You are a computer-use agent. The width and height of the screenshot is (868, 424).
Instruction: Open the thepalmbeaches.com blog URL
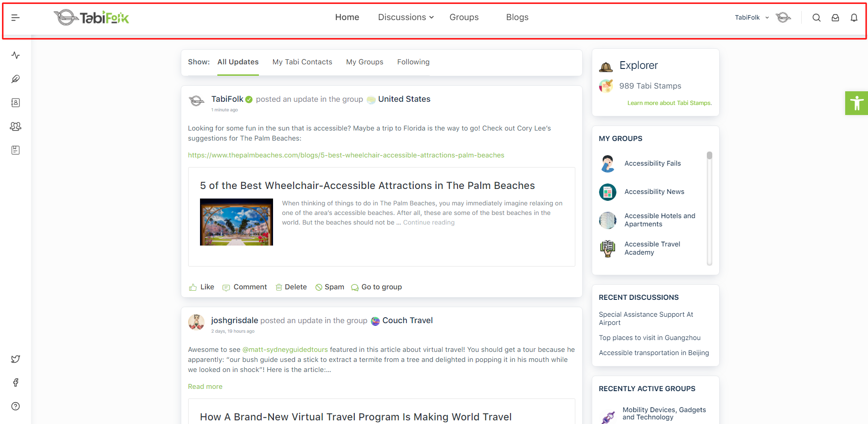click(x=346, y=155)
